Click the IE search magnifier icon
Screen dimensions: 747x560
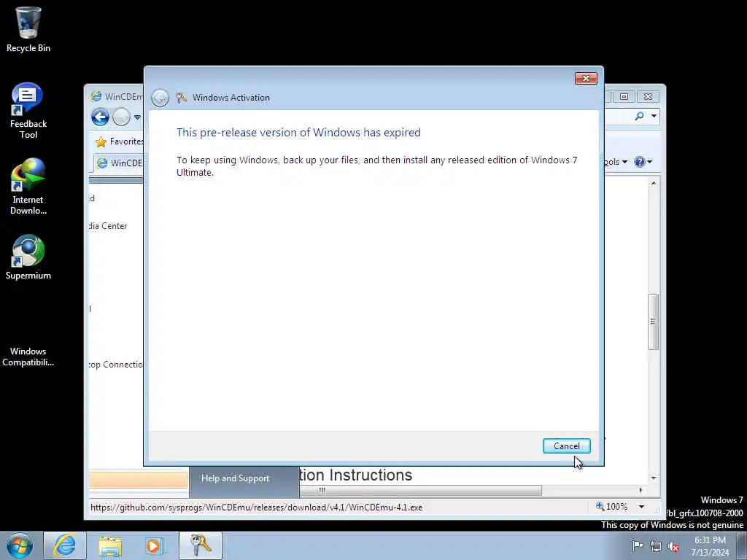pos(639,116)
